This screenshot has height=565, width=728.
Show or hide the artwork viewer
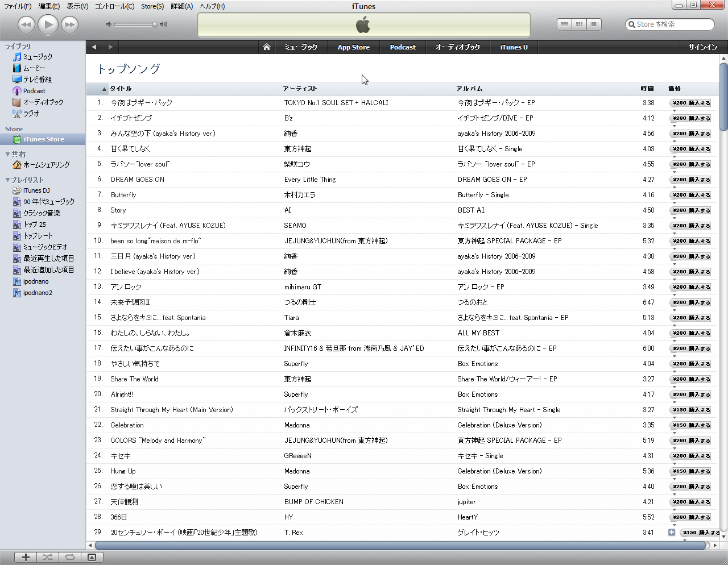point(92,557)
